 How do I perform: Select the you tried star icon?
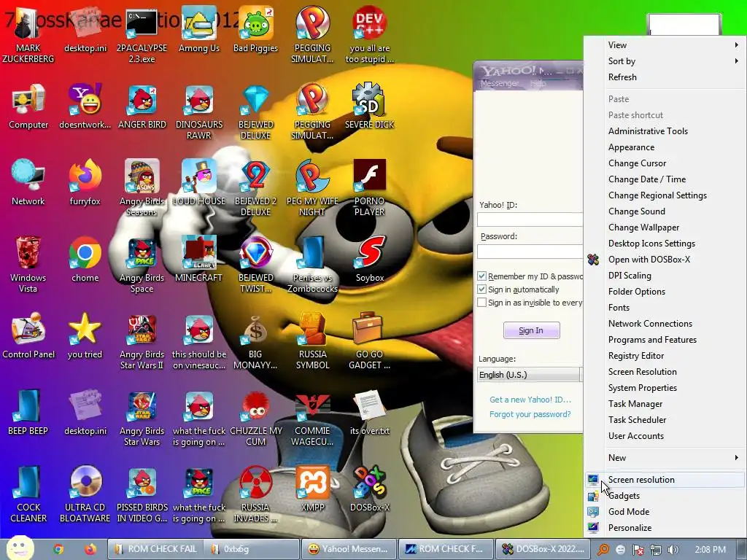click(85, 335)
